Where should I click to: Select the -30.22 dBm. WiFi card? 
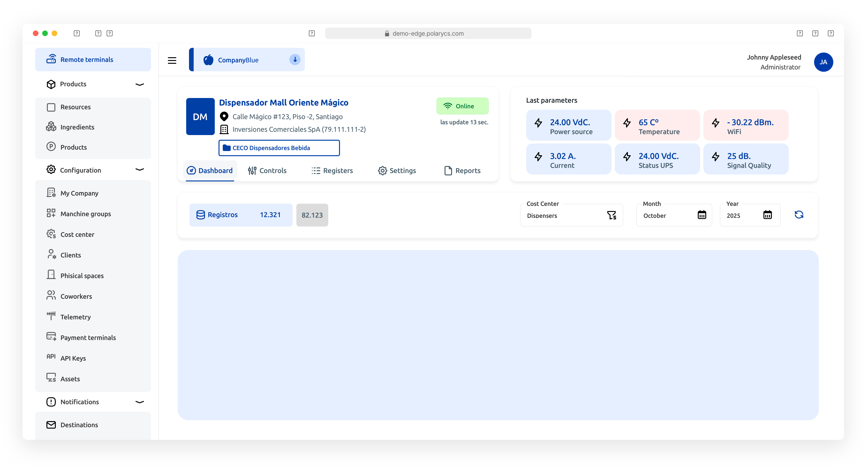point(746,125)
